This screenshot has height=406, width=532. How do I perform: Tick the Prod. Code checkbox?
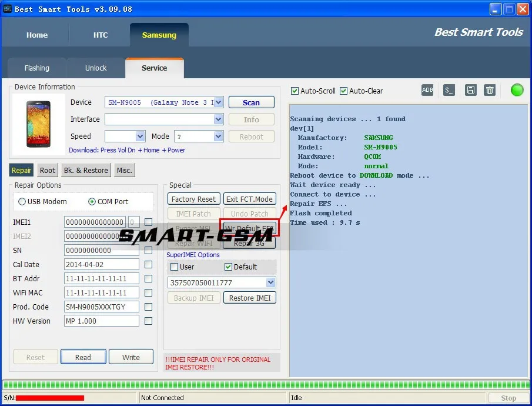(148, 307)
